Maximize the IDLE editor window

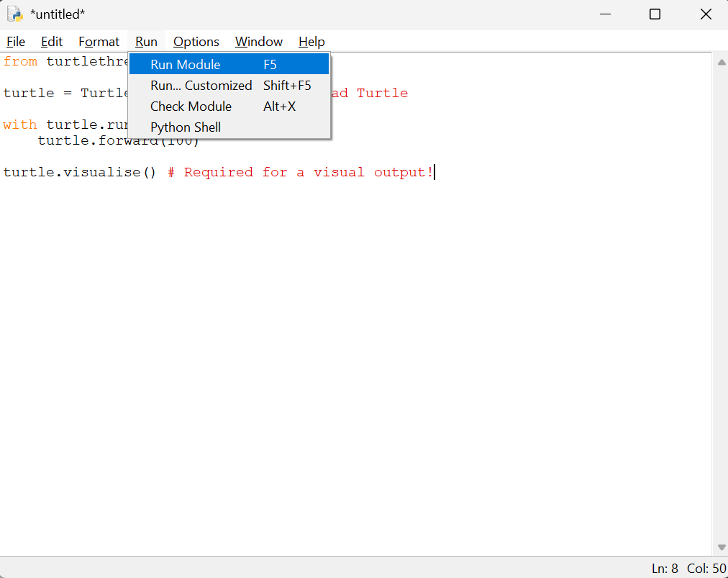(x=655, y=14)
